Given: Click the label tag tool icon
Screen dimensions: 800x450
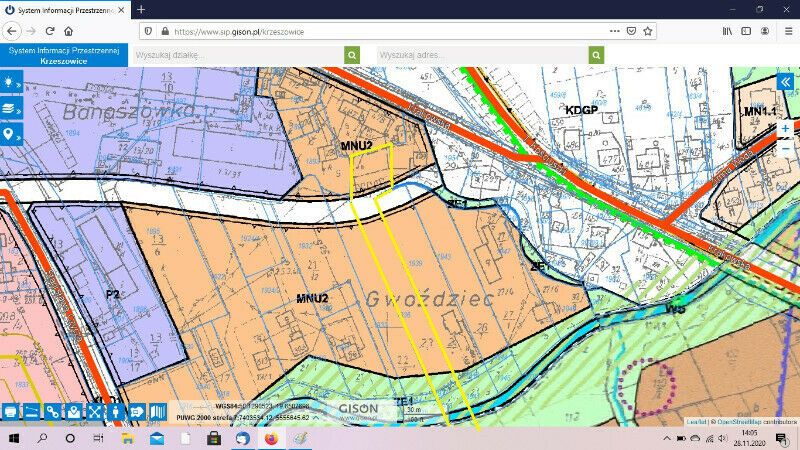Looking at the screenshot, I should point(137,411).
